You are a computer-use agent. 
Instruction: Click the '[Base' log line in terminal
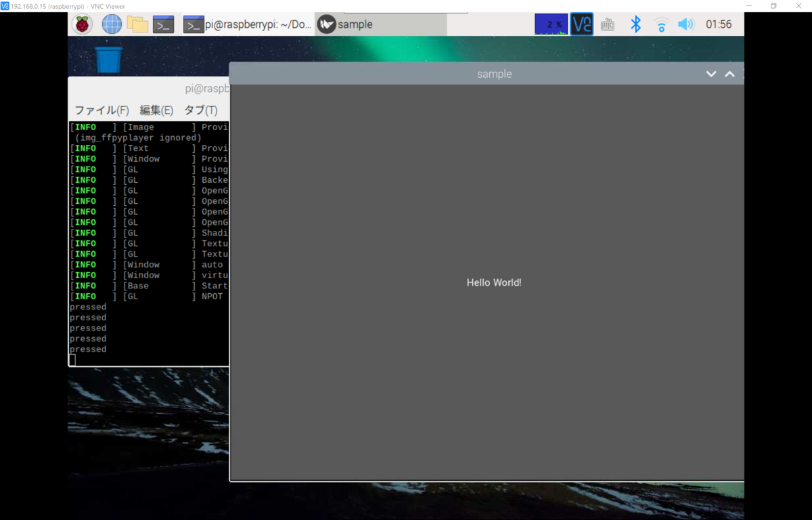(x=149, y=286)
